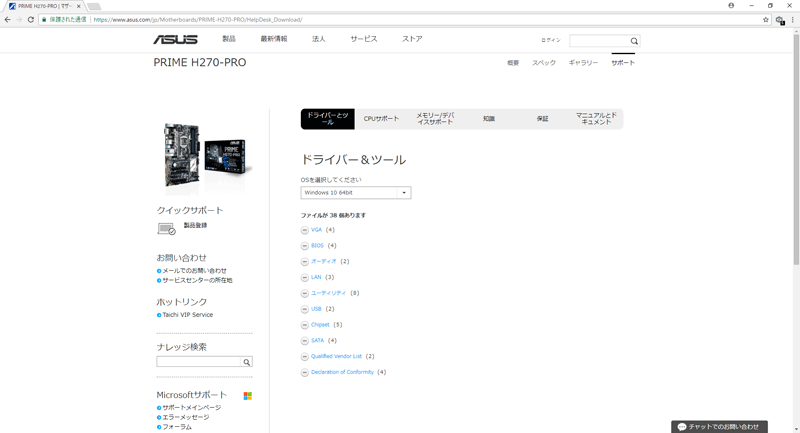The height and width of the screenshot is (433, 800).
Task: Click the サポート product nav link
Action: pyautogui.click(x=623, y=63)
